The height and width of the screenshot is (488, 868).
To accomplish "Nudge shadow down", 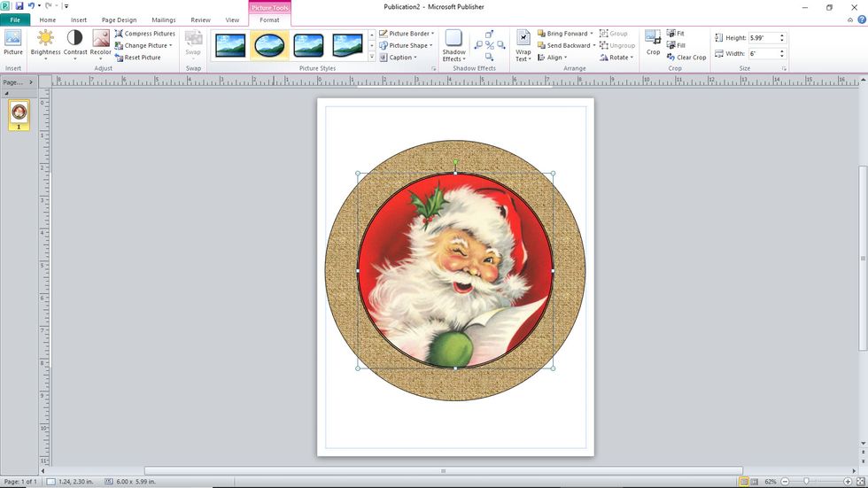I will pos(489,57).
